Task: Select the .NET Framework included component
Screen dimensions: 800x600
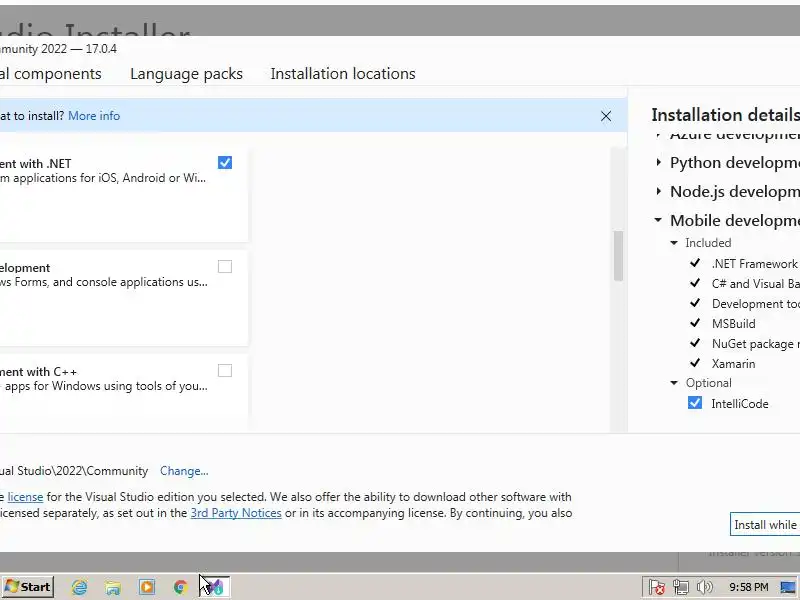Action: pyautogui.click(x=756, y=264)
